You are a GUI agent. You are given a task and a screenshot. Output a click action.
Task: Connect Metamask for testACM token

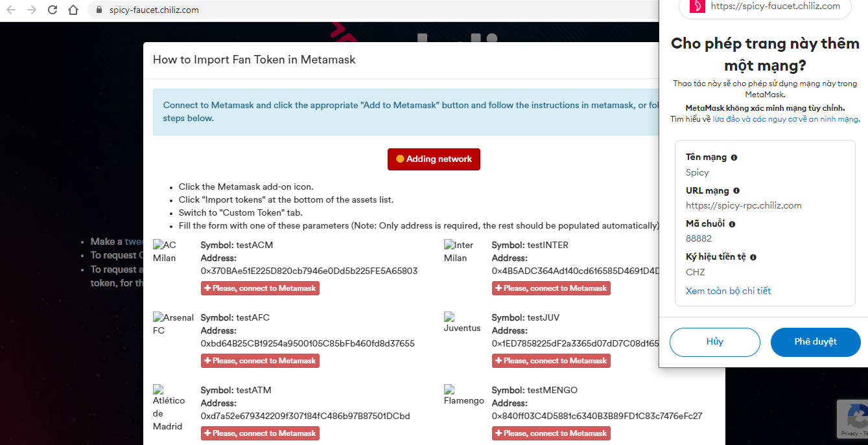coord(260,288)
